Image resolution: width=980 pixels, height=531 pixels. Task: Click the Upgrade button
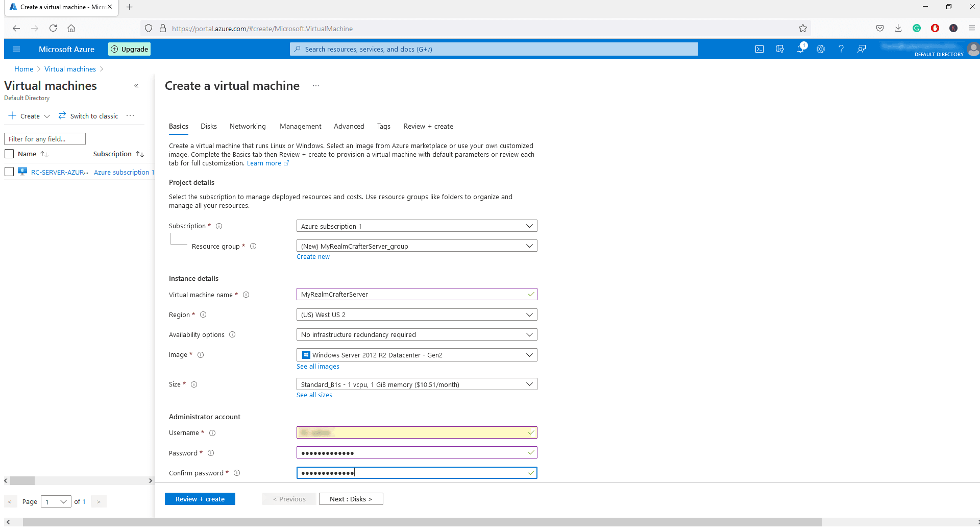(x=130, y=49)
